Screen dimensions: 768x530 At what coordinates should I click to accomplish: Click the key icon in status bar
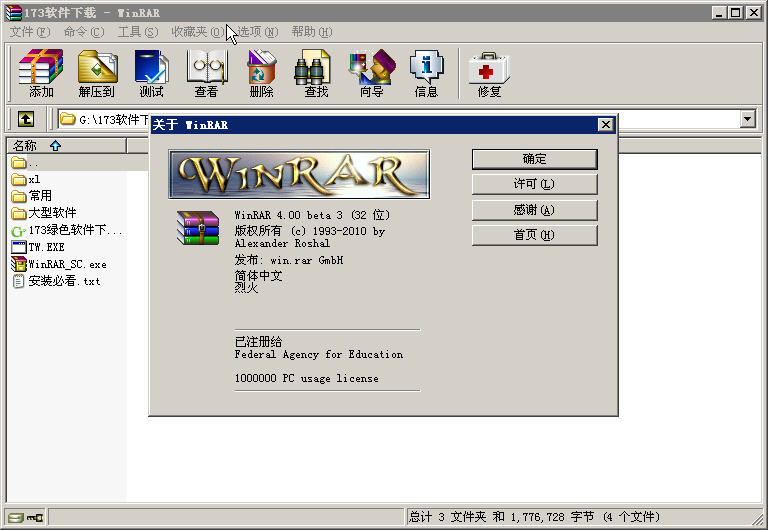tap(34, 517)
